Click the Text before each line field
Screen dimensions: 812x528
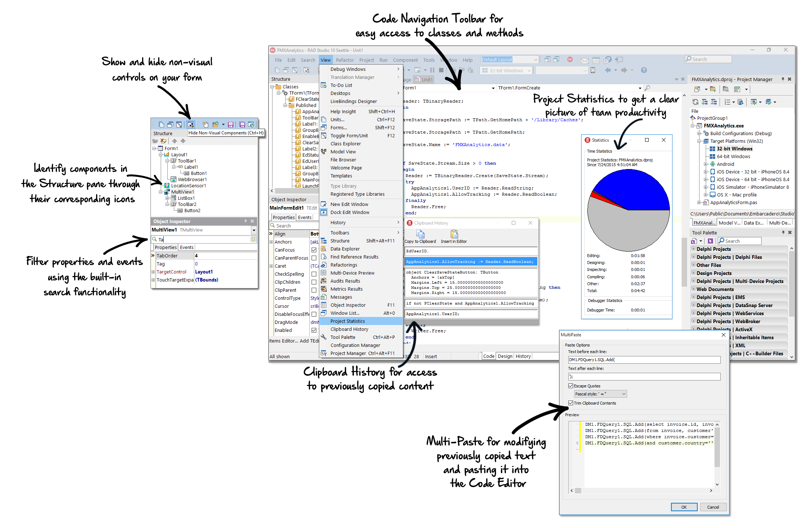[644, 360]
